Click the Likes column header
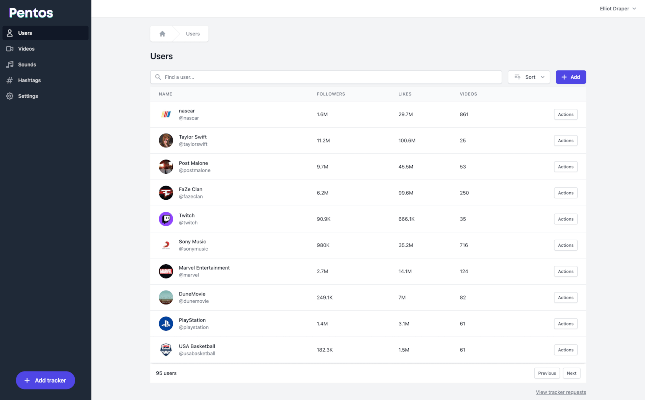This screenshot has width=645, height=400. [405, 94]
